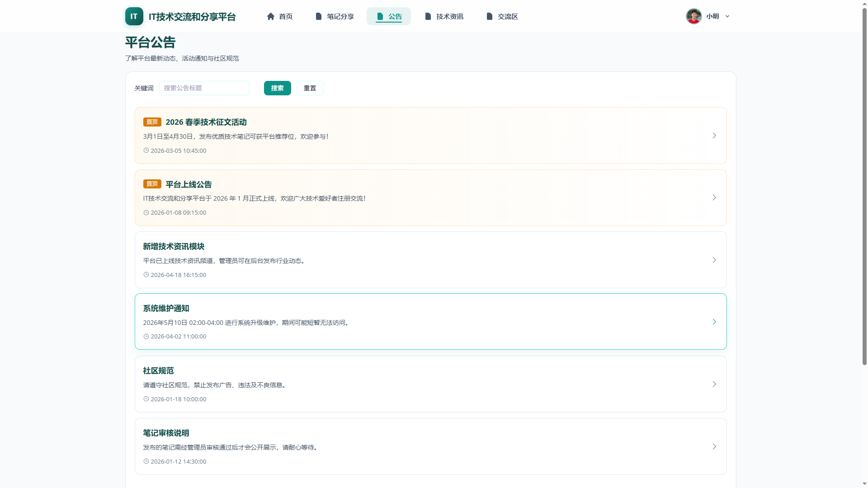Click clock icon beside 2026-03-05 10:45:00
The height and width of the screenshot is (488, 868).
[x=146, y=150]
